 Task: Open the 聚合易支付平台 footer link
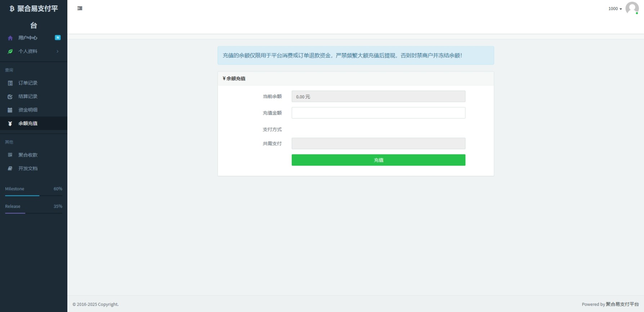point(622,304)
